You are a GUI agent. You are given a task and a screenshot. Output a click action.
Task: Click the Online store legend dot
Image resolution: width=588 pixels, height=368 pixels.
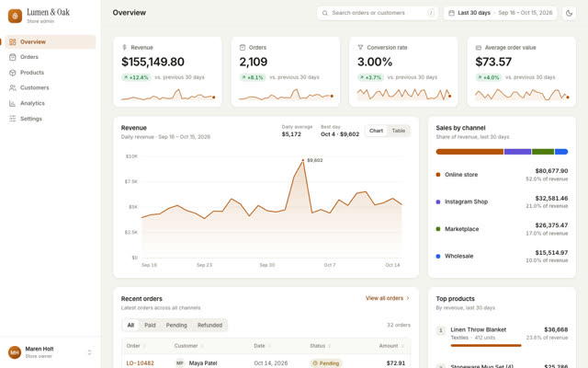coord(438,175)
